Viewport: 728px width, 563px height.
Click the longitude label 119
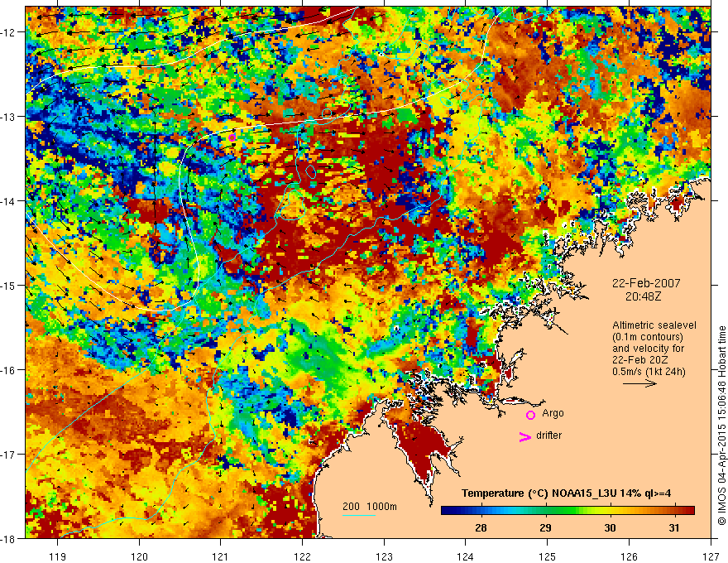pos(58,556)
